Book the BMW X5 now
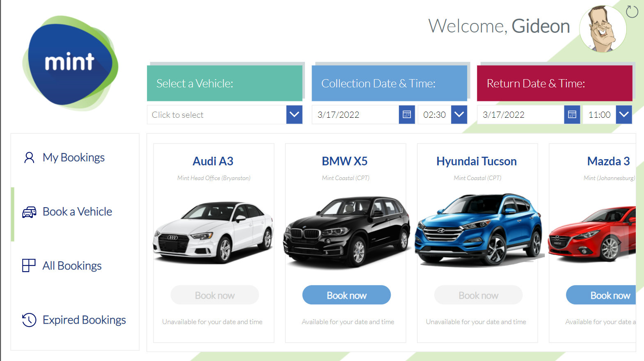Image resolution: width=644 pixels, height=361 pixels. click(346, 295)
